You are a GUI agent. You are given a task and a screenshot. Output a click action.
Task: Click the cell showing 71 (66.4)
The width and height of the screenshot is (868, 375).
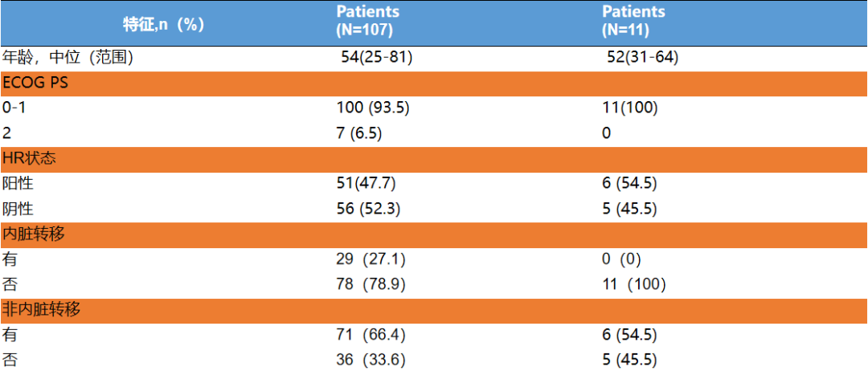coord(370,334)
